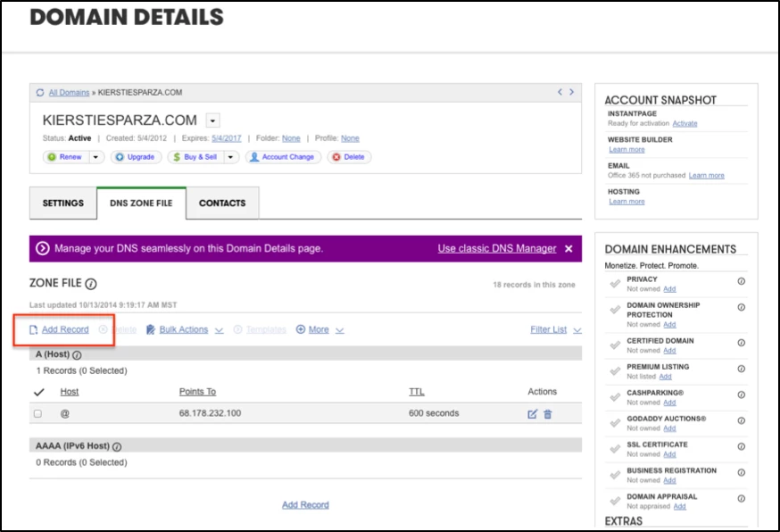Click Add link for PRIVACY

pyautogui.click(x=669, y=288)
